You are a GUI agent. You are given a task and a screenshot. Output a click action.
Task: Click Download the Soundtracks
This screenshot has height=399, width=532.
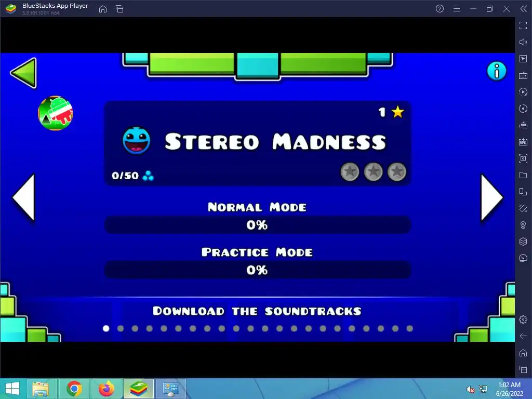click(x=257, y=311)
